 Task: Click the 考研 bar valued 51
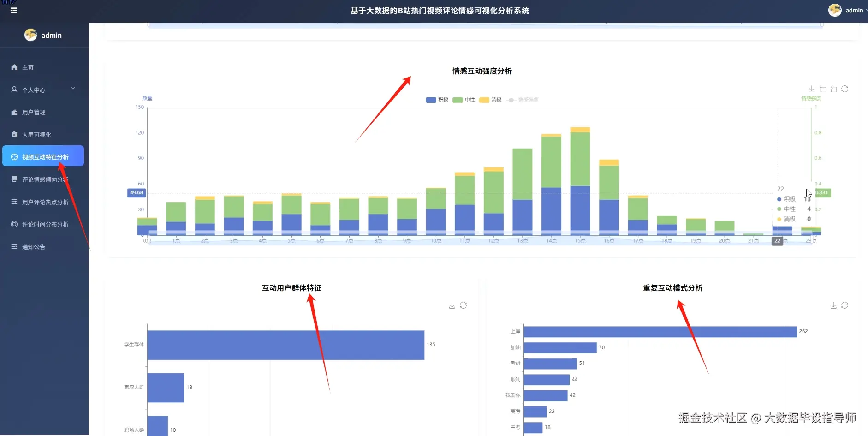click(x=550, y=364)
